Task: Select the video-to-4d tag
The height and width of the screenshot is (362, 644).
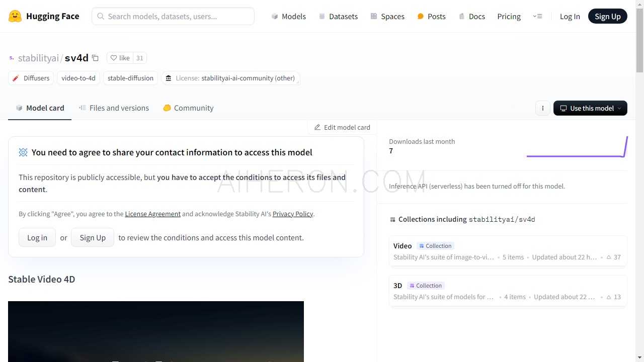Action: click(x=78, y=78)
